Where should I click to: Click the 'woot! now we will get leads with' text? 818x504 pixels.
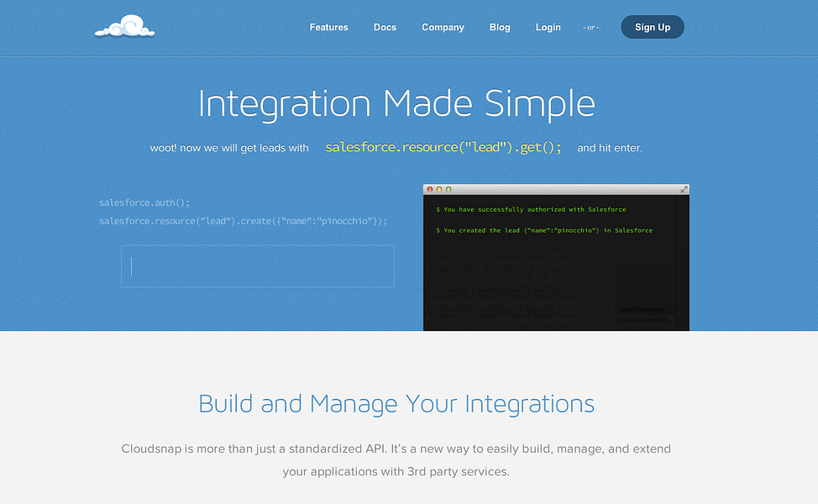click(x=229, y=148)
